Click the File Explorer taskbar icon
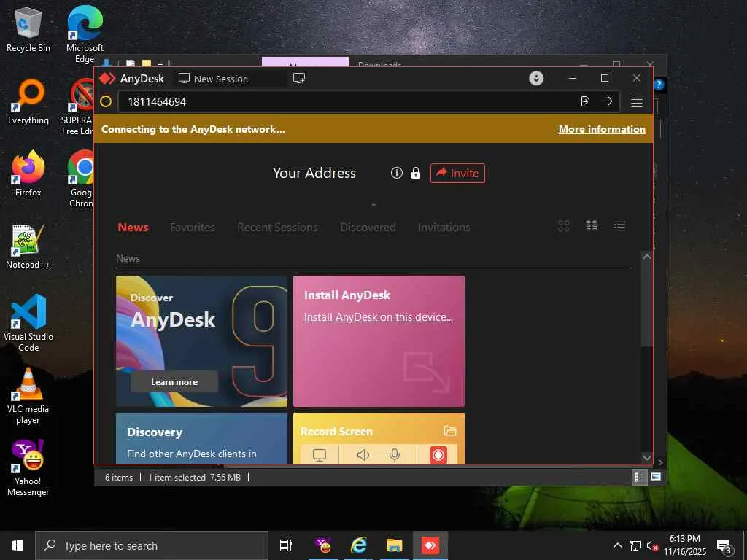747x560 pixels. 395,545
